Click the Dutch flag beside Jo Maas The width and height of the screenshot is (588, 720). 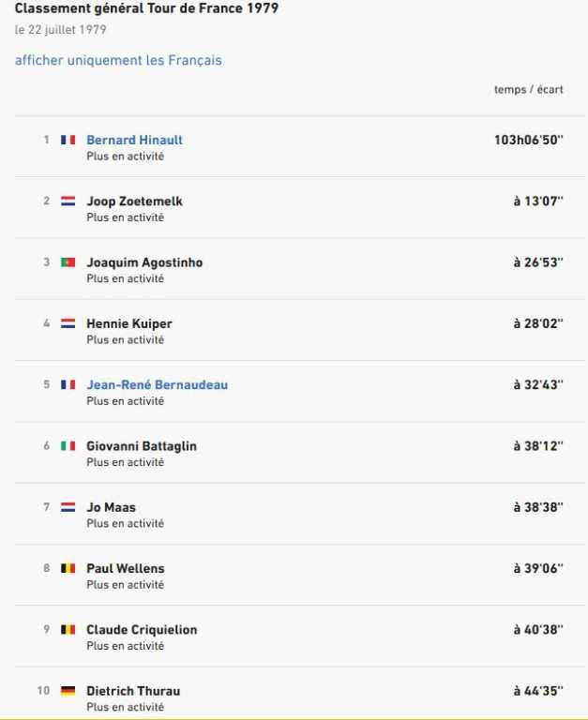[68, 507]
